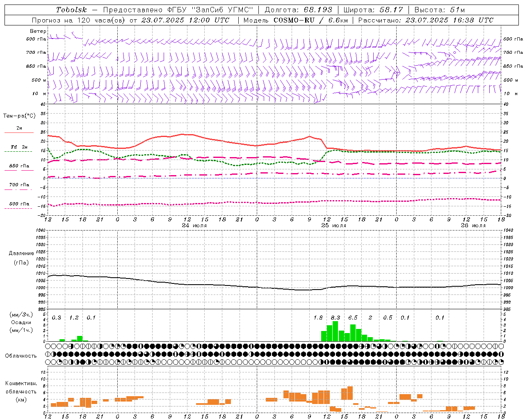Click the "(мм/1ч.)" precipitation unit label
This screenshot has width=525, height=420.
[21, 330]
